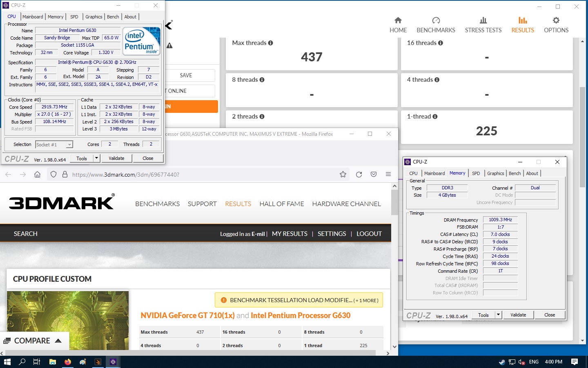Open Socket #1 selection dropdown
Image resolution: width=588 pixels, height=368 pixels.
[54, 144]
